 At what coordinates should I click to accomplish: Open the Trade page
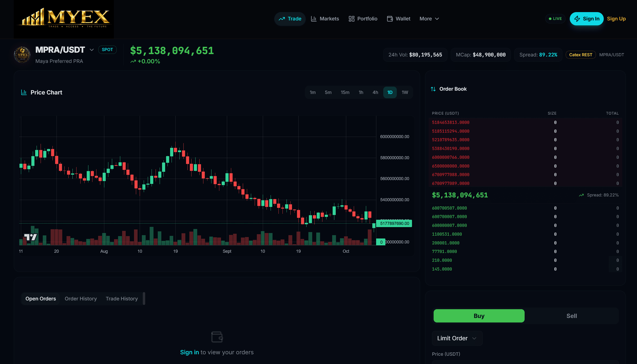coord(290,19)
